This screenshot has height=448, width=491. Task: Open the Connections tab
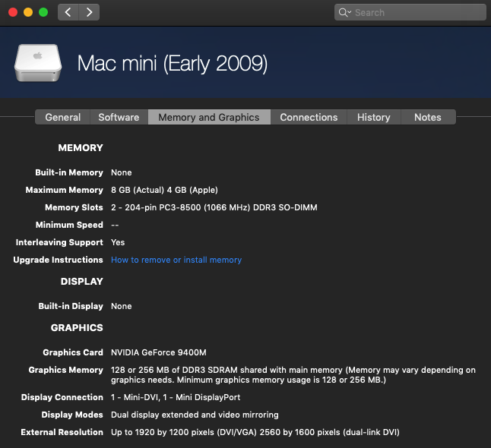point(309,117)
